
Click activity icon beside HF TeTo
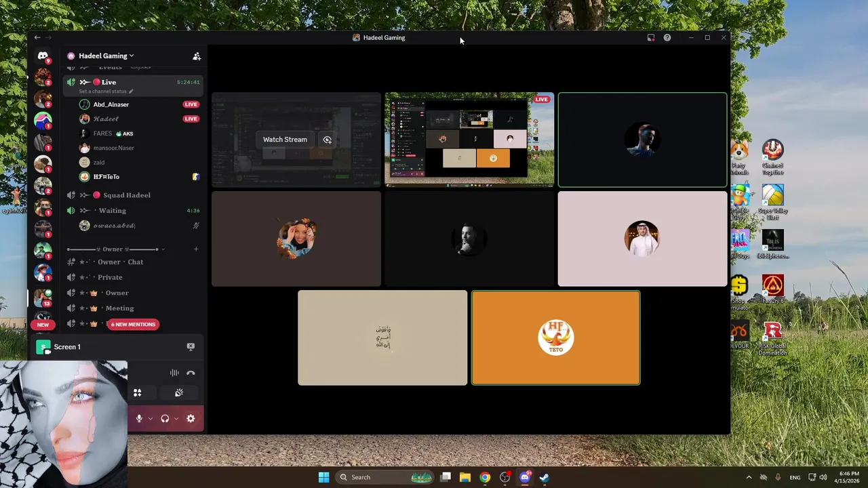pos(196,177)
